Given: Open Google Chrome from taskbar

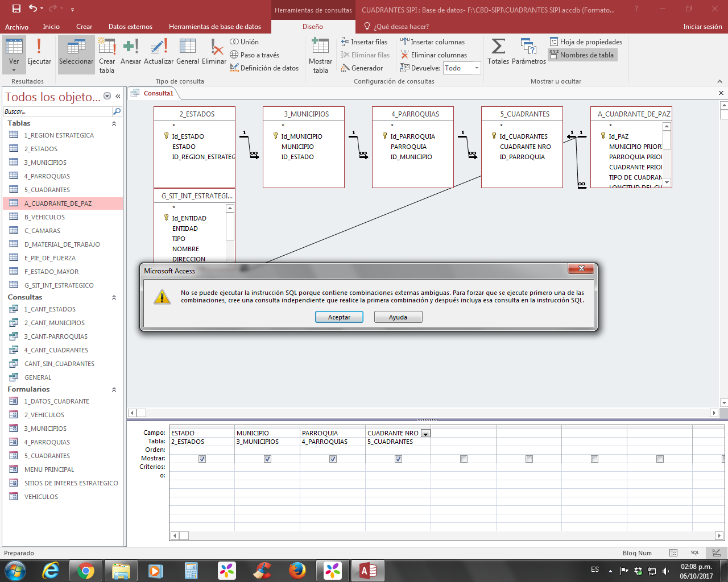Looking at the screenshot, I should point(85,571).
